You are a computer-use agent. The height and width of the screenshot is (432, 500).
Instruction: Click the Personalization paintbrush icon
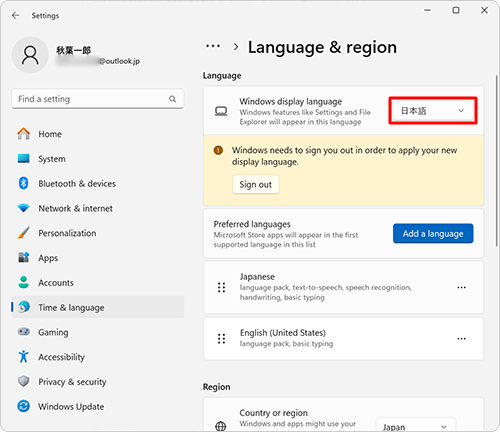pyautogui.click(x=23, y=233)
